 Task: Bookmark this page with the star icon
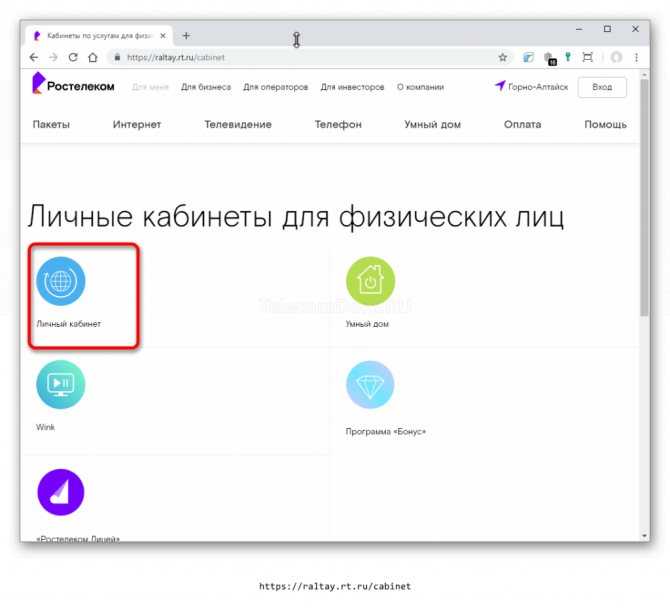pos(503,57)
